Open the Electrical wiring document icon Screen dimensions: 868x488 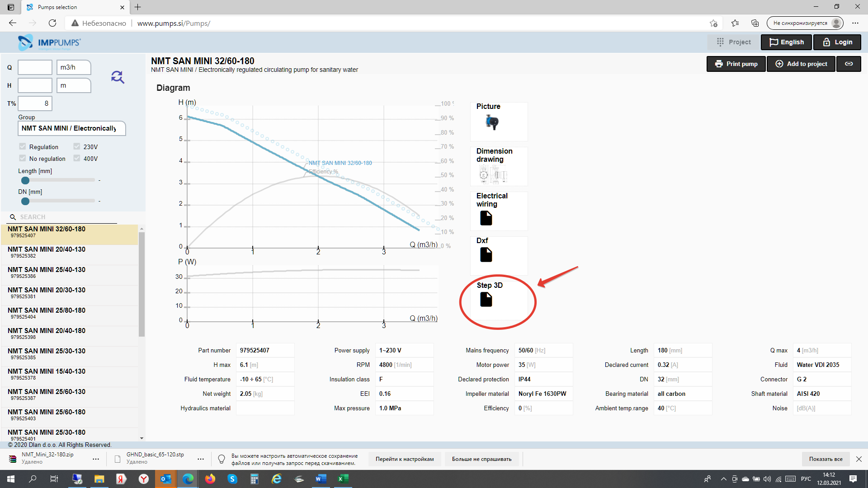coord(486,218)
